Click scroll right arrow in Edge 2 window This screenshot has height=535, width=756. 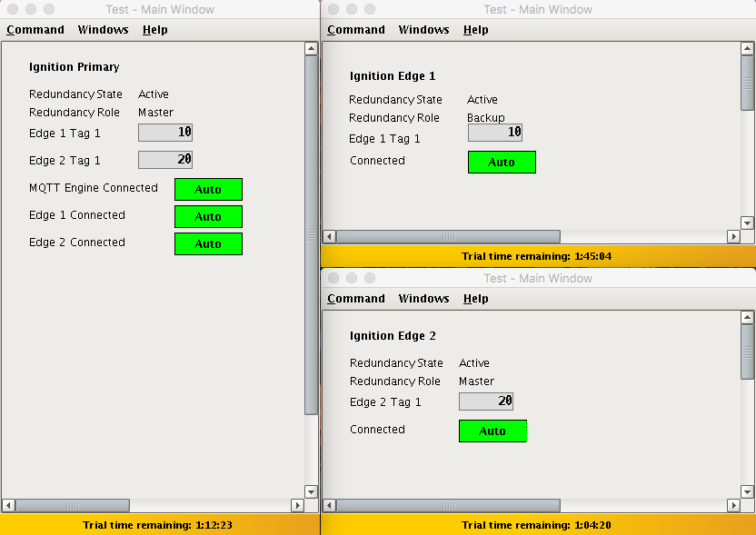733,506
